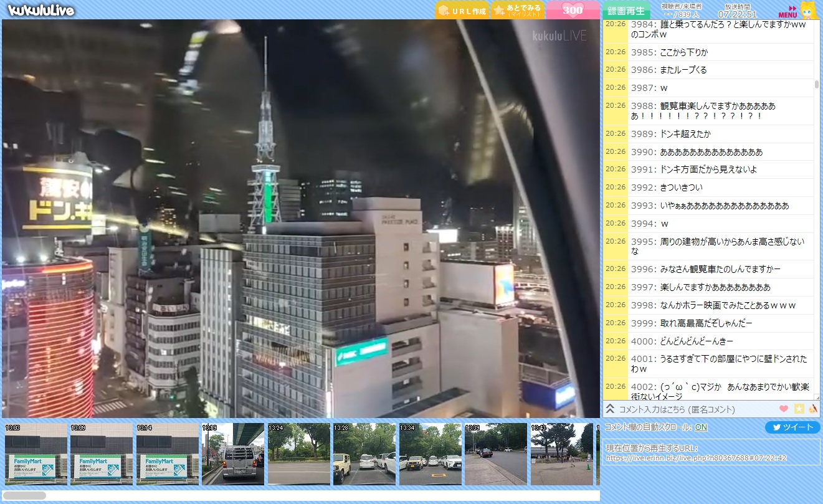Jump to the 13:19 van thumbnail

pos(233,454)
